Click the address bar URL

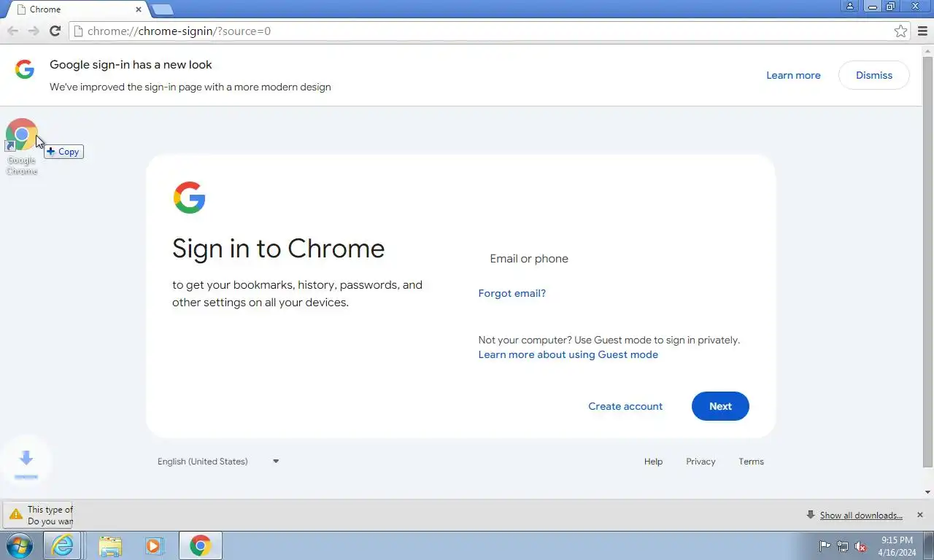179,31
